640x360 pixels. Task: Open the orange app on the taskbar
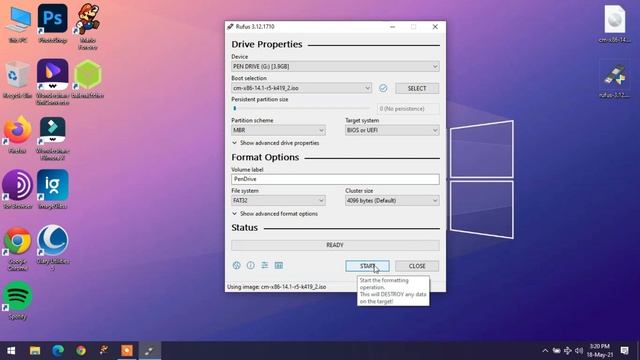[127, 351]
